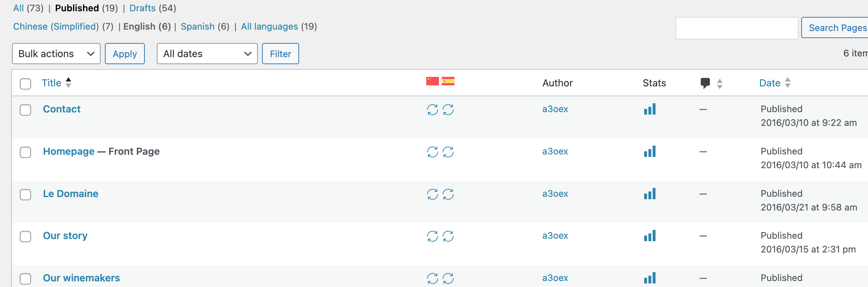Screen dimensions: 868x287
Task: Sort by the comments bubble column
Action: [x=711, y=83]
